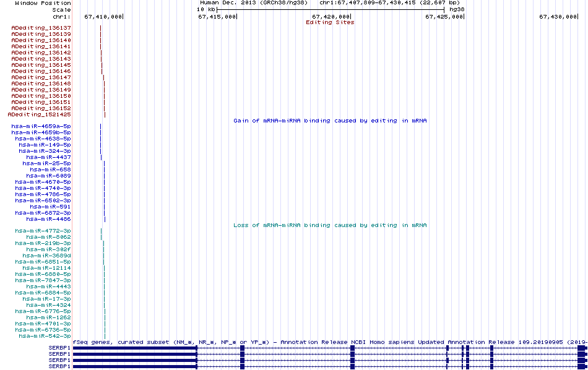Click the 10 kb scale bar
The image size is (588, 370).
[331, 9]
